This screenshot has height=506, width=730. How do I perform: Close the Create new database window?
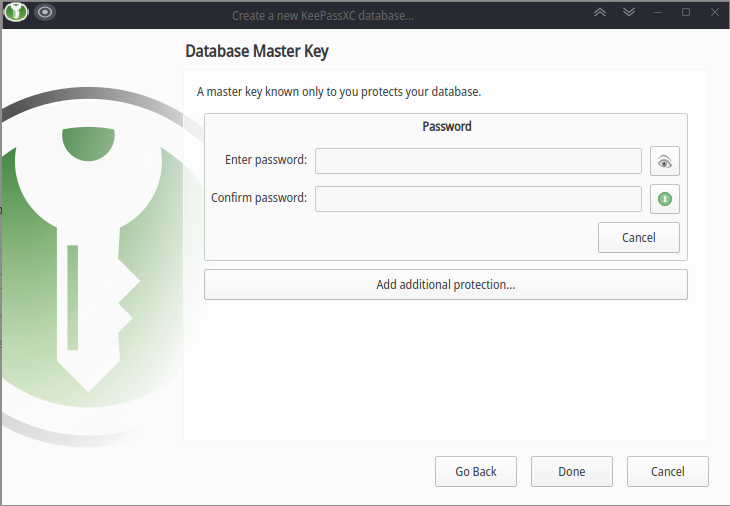[715, 12]
